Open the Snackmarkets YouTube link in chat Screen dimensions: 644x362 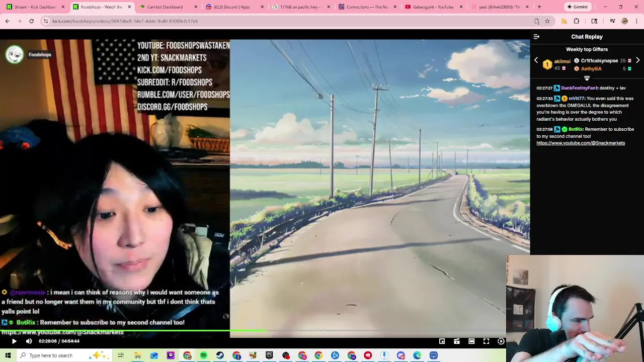point(581,143)
